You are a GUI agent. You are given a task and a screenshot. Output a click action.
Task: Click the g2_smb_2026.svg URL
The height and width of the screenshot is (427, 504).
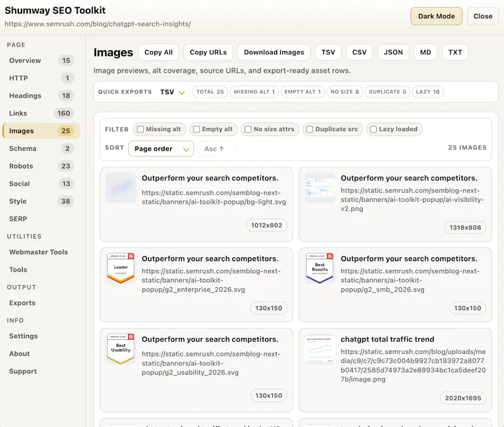(x=410, y=280)
